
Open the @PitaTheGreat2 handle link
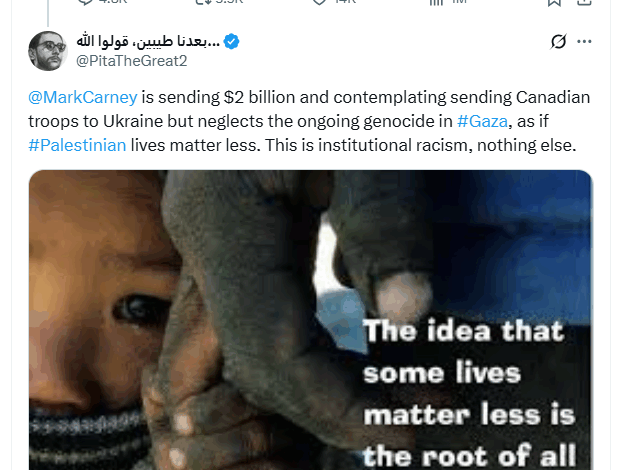[132, 61]
